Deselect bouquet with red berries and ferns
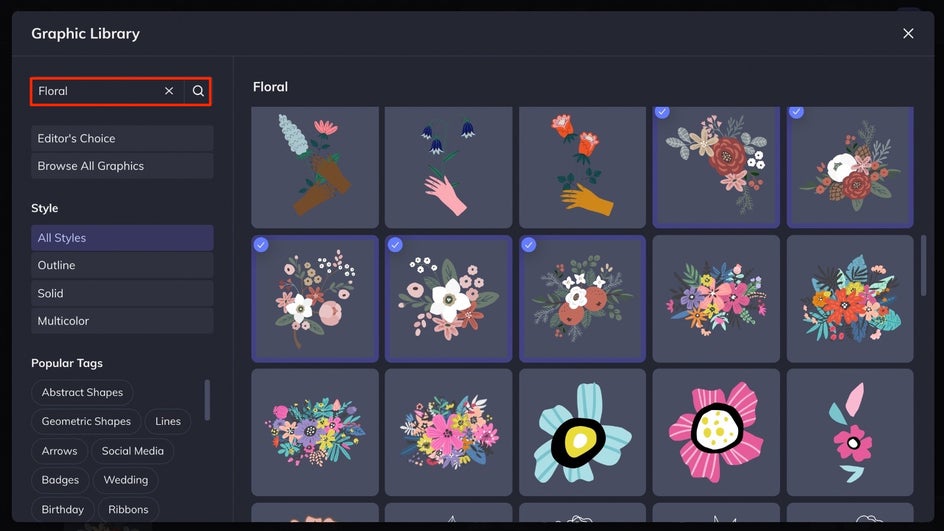This screenshot has height=531, width=944. point(582,299)
